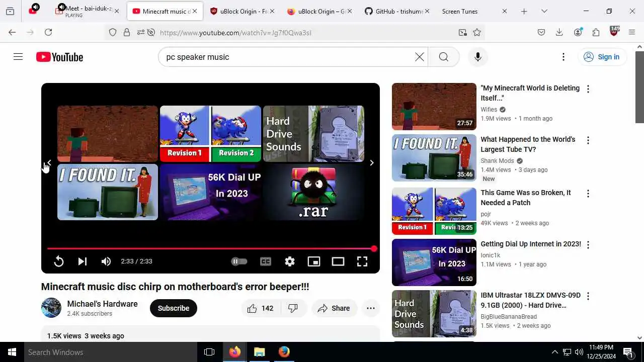644x362 pixels.
Task: Open uBlock Origin extension popup
Action: [x=614, y=32]
